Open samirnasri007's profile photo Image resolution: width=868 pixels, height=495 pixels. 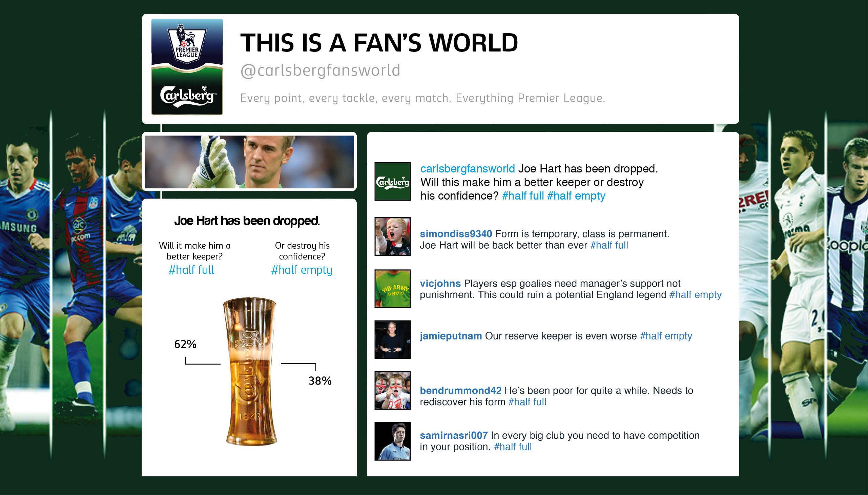pyautogui.click(x=393, y=441)
